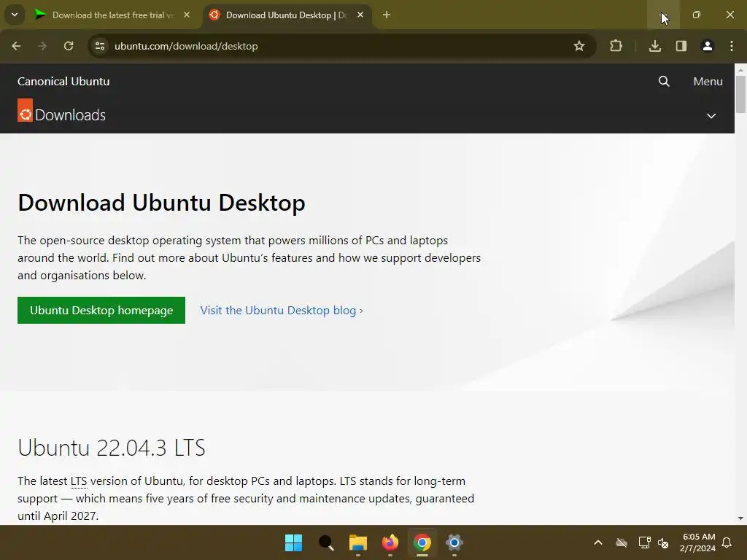
Task: Visit the Ubuntu Desktop blog link
Action: [282, 311]
